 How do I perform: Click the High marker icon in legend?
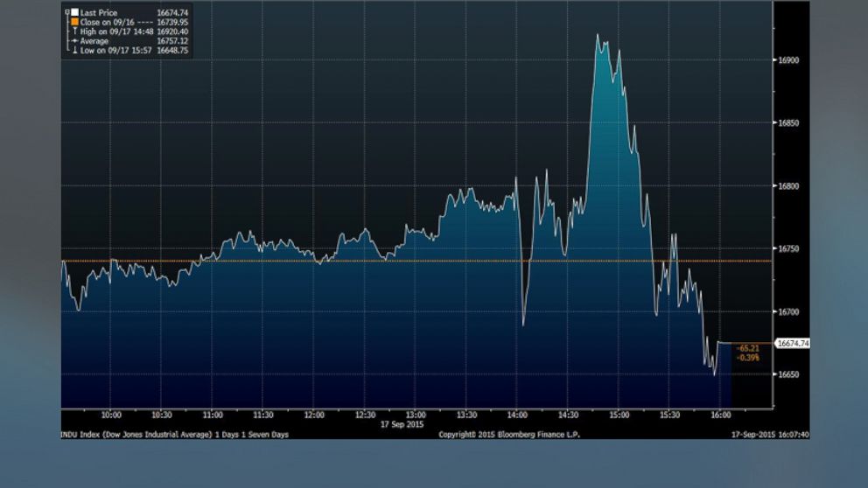(x=74, y=31)
